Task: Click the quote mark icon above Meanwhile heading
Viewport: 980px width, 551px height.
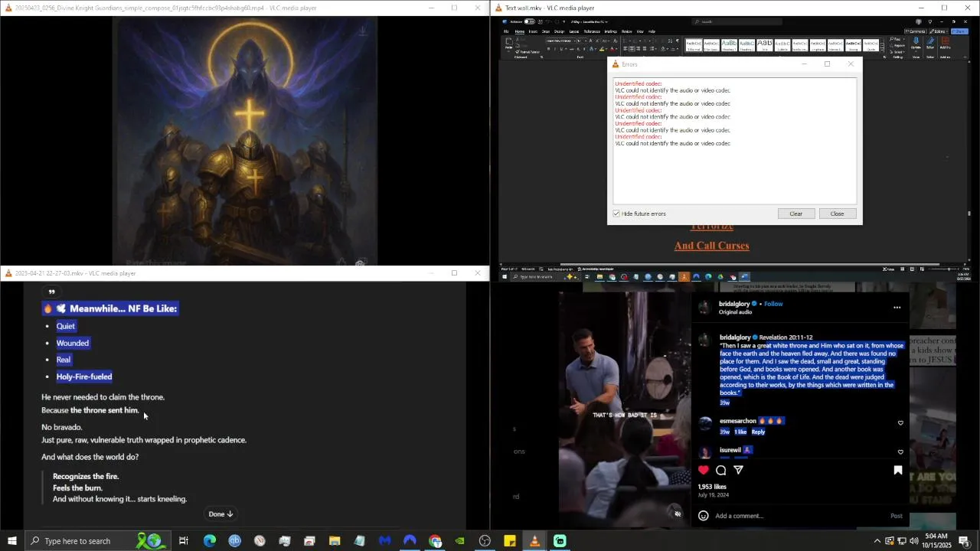Action: click(51, 292)
